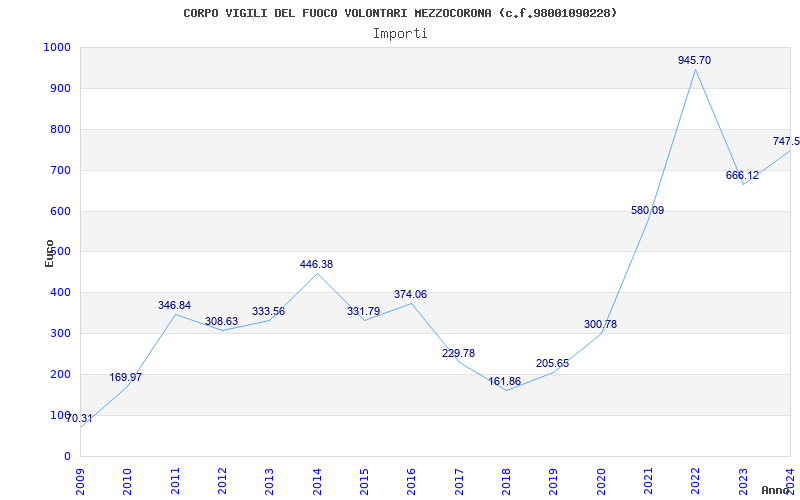
Task: Select the 580.09 value label
Action: 647,210
